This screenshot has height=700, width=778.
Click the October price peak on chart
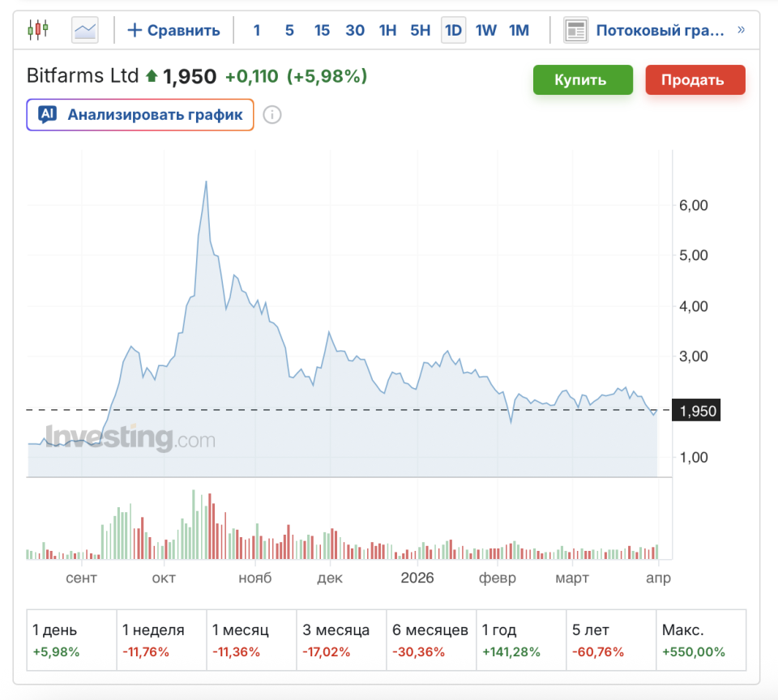[x=206, y=181]
